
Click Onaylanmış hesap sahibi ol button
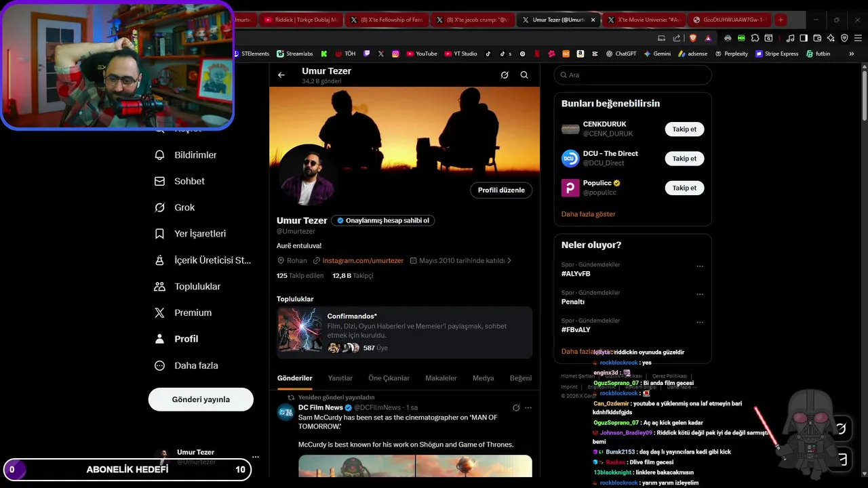click(382, 221)
